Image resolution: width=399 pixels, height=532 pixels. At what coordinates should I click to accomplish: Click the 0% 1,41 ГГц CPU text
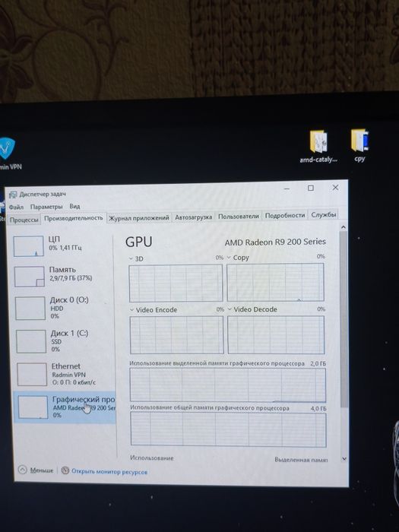65,248
